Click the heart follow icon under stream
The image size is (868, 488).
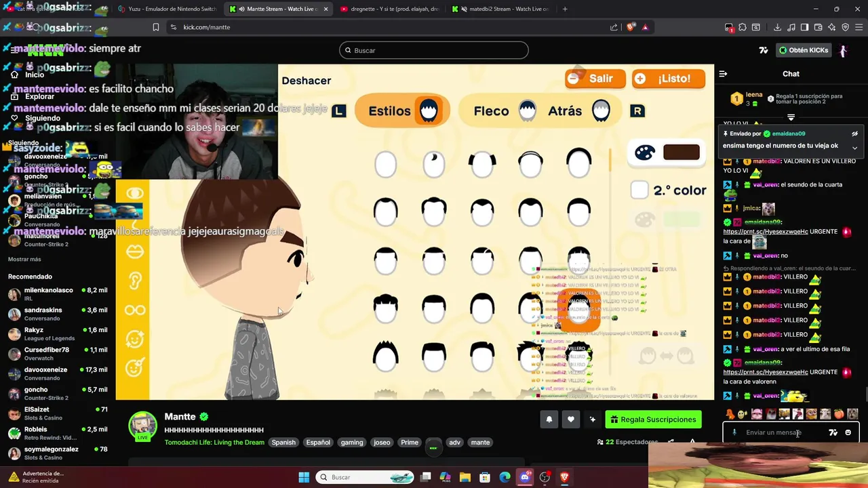[571, 420]
